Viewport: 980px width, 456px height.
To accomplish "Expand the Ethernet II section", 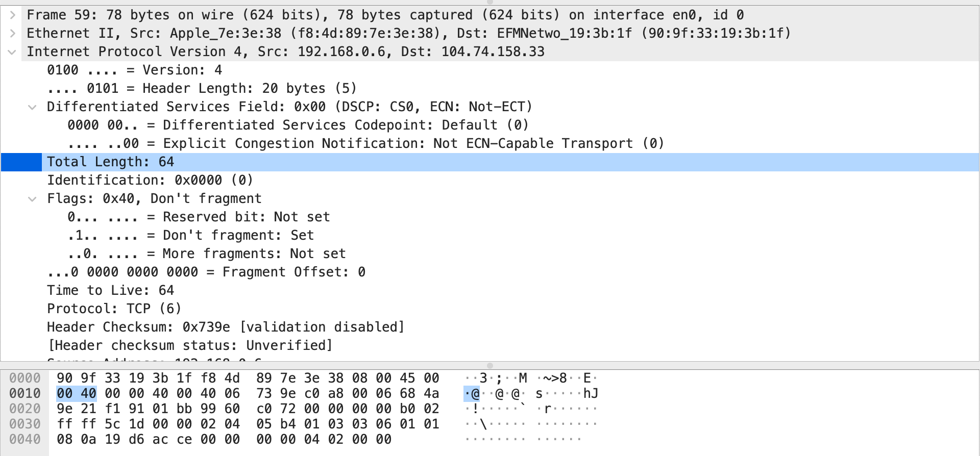I will click(x=12, y=34).
